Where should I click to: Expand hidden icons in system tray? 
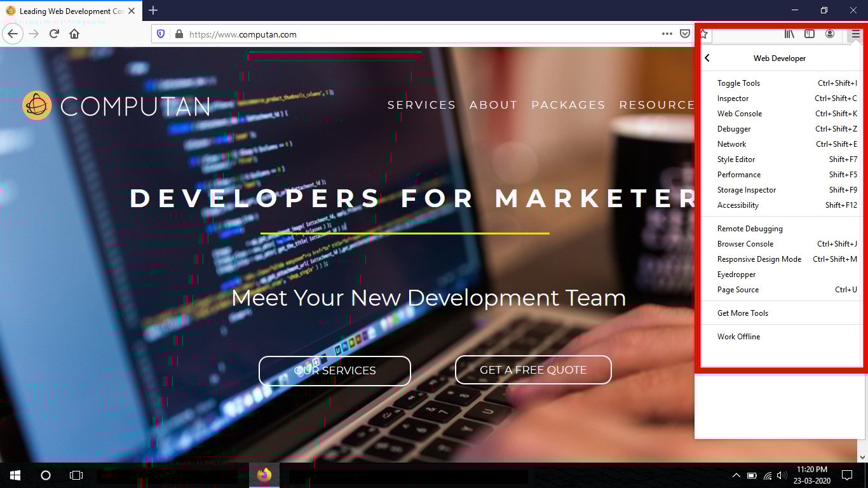[736, 475]
